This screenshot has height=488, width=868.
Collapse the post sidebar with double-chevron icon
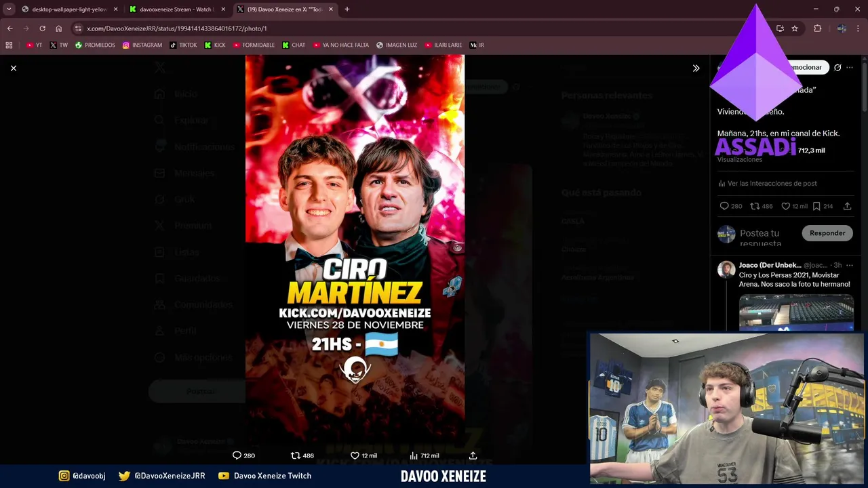coord(696,68)
